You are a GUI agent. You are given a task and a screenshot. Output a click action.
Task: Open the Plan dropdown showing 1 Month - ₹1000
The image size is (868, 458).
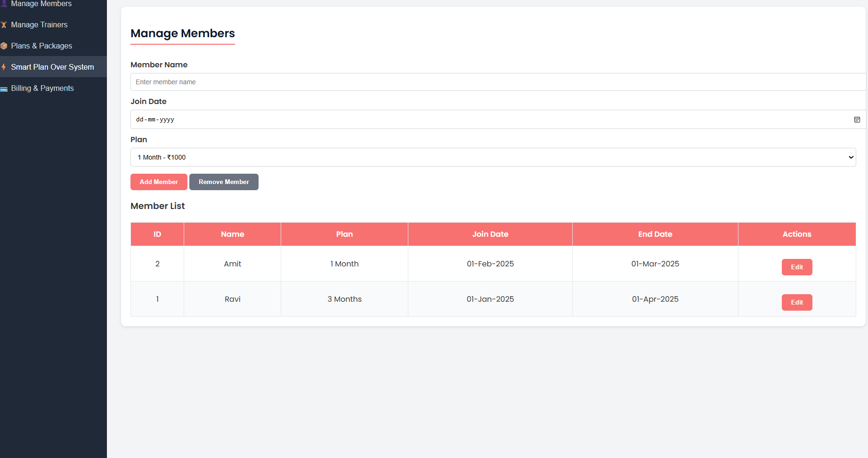point(493,157)
